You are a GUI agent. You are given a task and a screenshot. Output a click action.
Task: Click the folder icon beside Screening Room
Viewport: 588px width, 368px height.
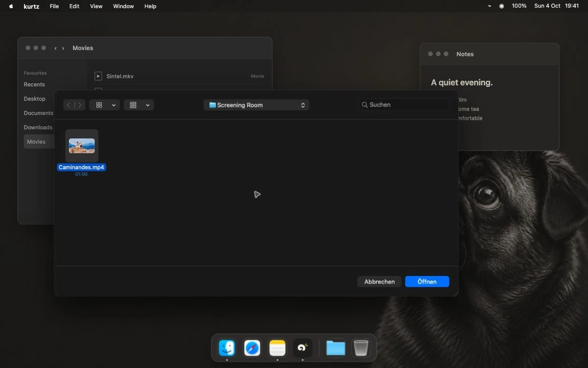click(x=212, y=105)
